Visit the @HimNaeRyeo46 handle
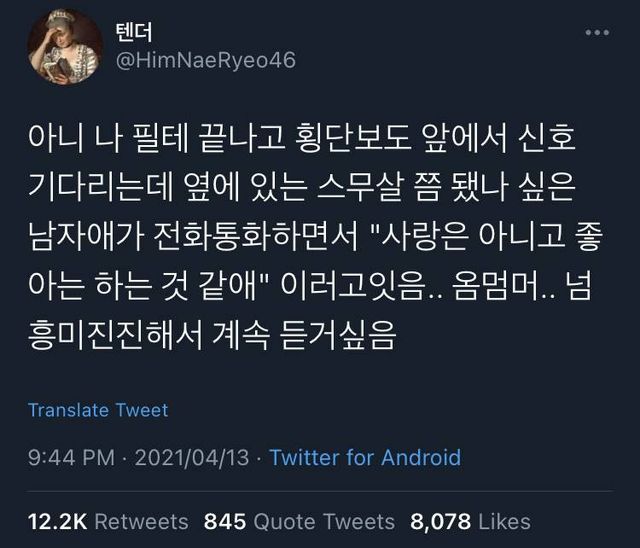This screenshot has width=640, height=548. 206,60
